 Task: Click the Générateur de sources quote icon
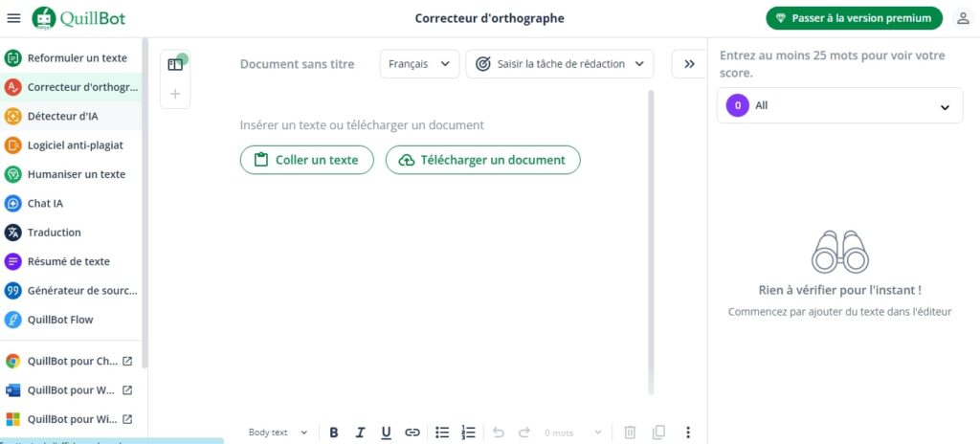[13, 291]
